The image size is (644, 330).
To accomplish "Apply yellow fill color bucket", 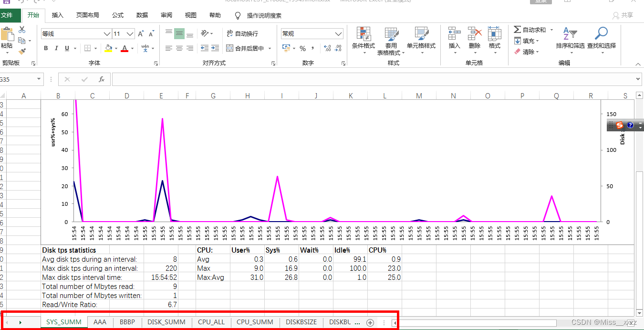I will (x=108, y=48).
